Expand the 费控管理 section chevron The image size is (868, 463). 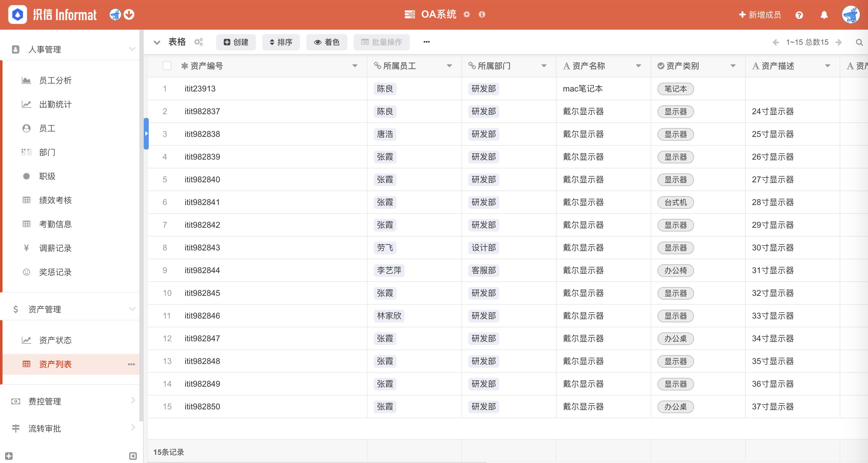click(132, 401)
